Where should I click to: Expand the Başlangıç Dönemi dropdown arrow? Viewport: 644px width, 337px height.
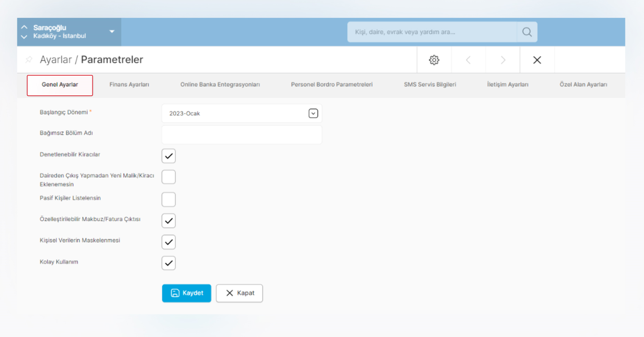pos(313,113)
